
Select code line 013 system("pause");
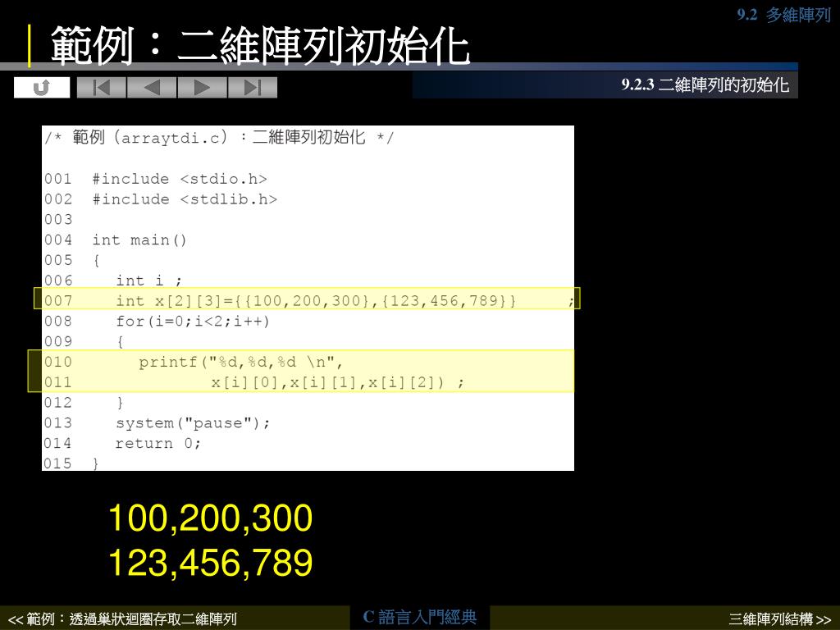pyautogui.click(x=157, y=422)
